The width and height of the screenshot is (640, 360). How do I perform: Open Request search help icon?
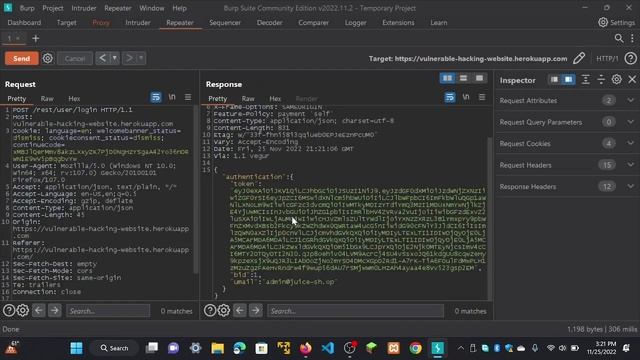point(9,311)
